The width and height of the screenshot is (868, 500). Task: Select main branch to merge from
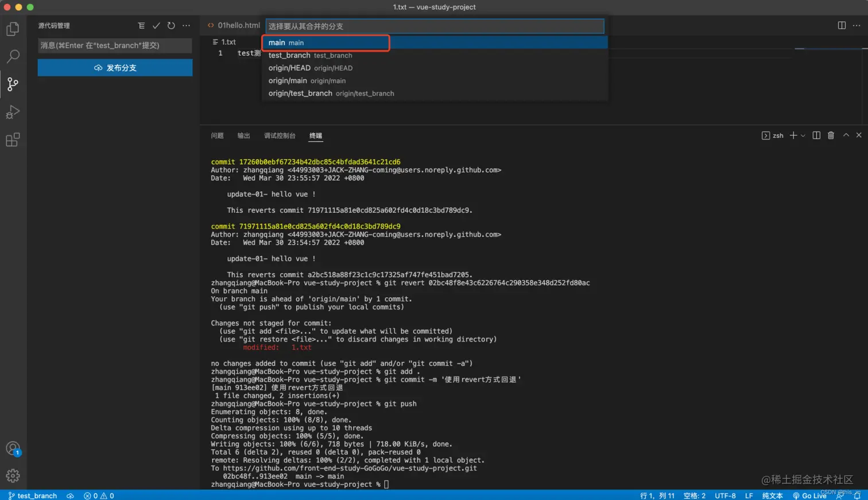click(x=435, y=42)
